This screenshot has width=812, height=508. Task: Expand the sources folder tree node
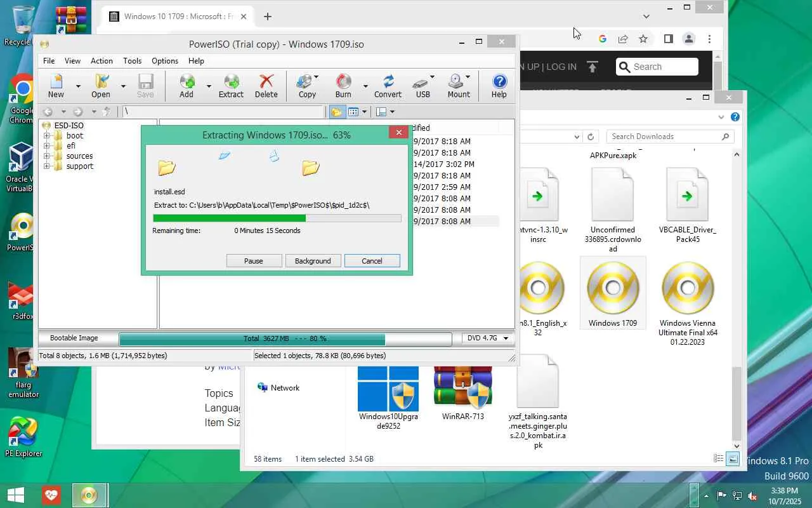click(46, 156)
